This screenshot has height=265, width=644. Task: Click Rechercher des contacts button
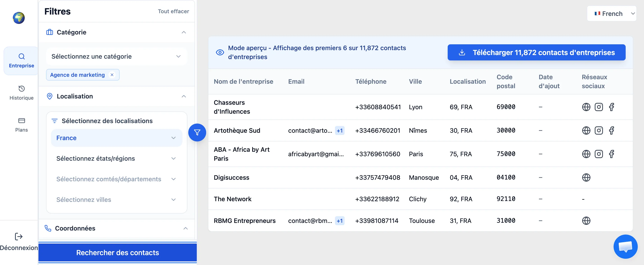click(x=117, y=252)
